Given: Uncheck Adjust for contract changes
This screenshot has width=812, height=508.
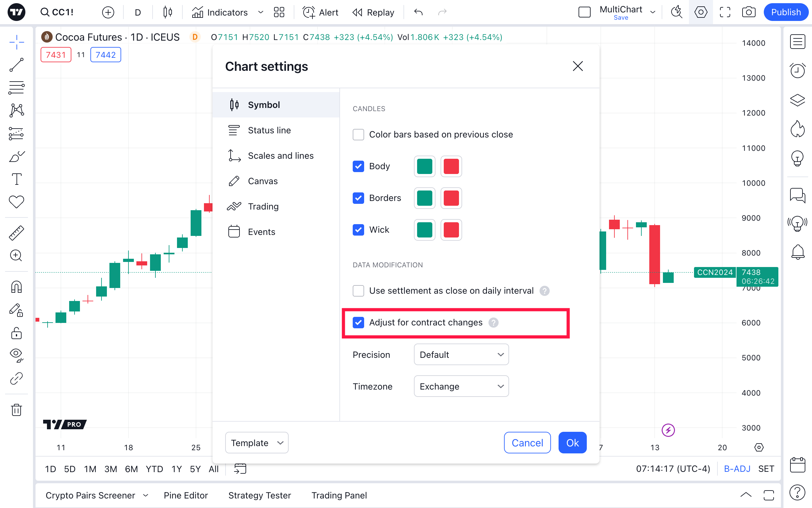Looking at the screenshot, I should click(358, 323).
